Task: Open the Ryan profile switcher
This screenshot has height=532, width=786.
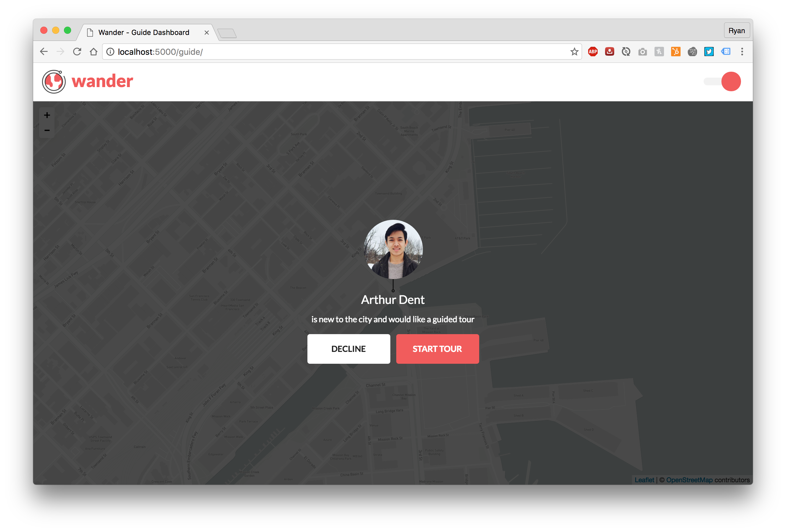Action: coord(736,31)
